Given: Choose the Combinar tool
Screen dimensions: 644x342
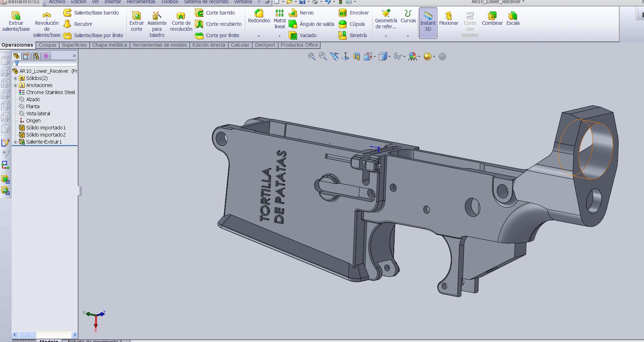Looking at the screenshot, I should click(x=492, y=18).
